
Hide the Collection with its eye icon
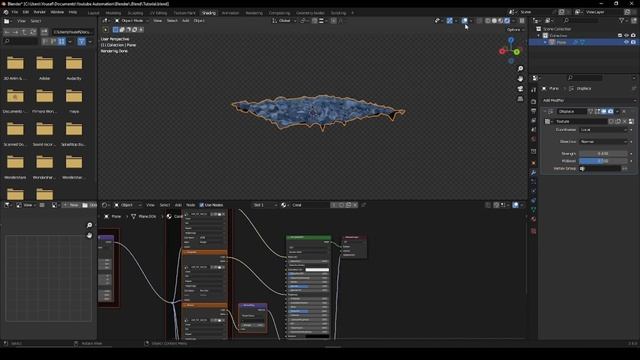click(x=627, y=36)
